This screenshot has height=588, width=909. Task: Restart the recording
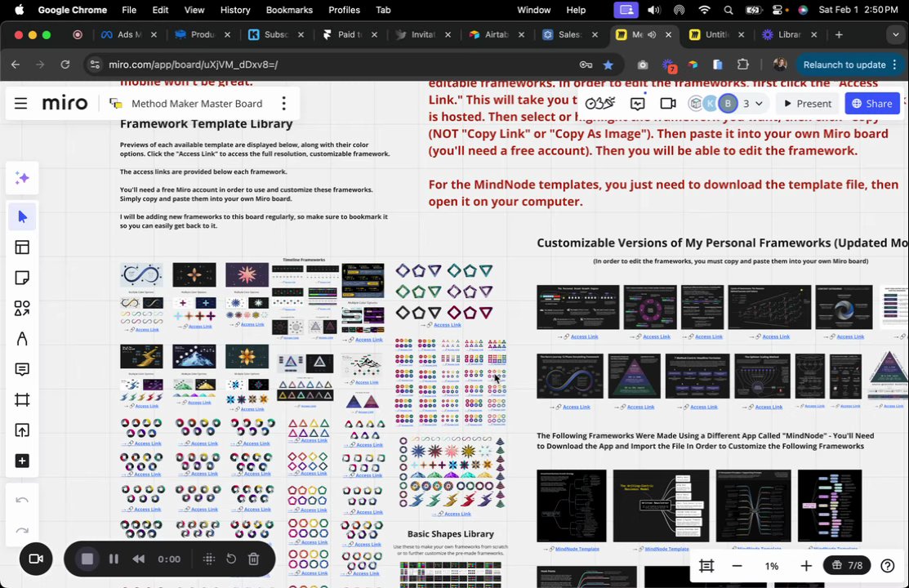(x=231, y=559)
